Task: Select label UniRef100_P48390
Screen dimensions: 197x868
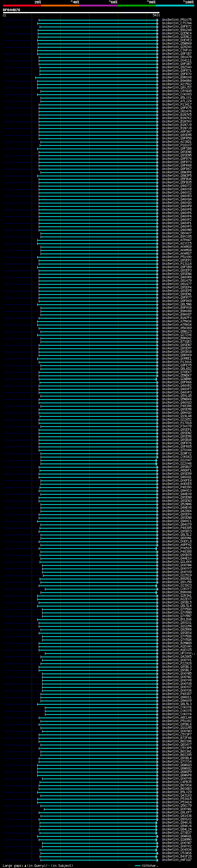Action: coord(176,487)
